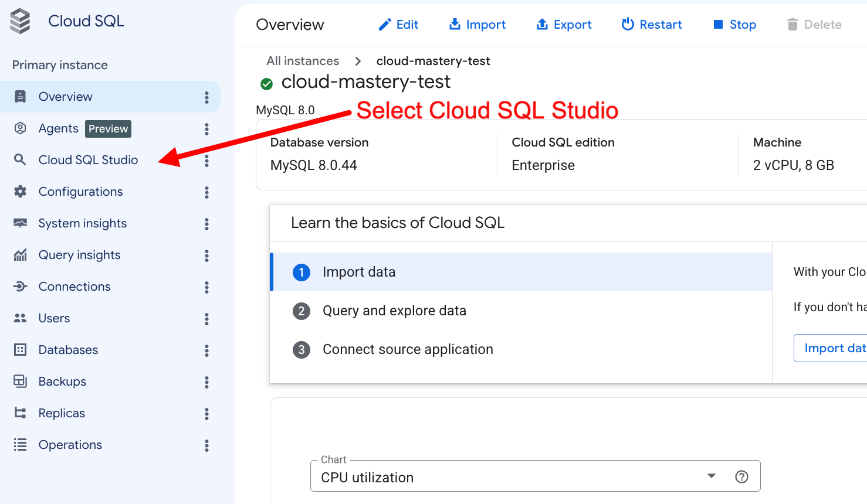
Task: Open the Chart CPU utilization dropdown
Action: point(535,476)
